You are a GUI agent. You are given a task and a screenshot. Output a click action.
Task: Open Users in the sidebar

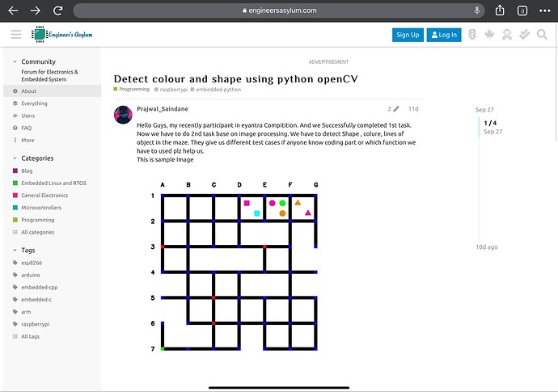click(53, 116)
